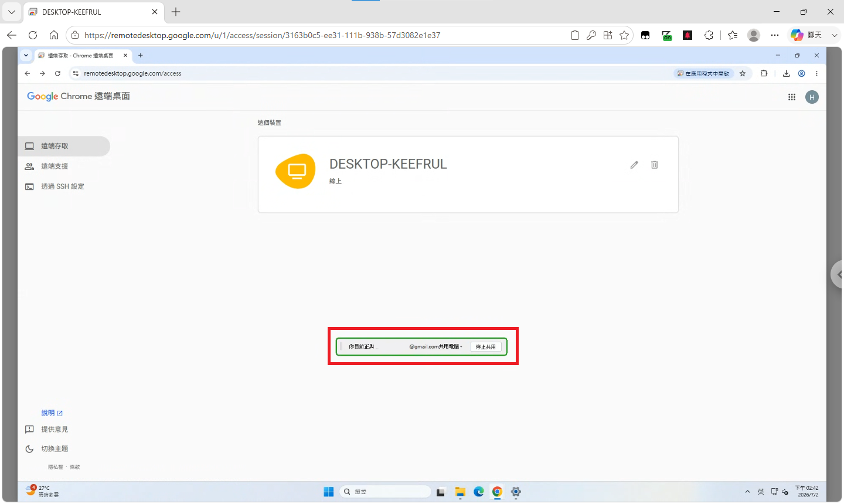Expand the remote session side panel arrow
Screen dimensions: 844x504
(x=837, y=274)
